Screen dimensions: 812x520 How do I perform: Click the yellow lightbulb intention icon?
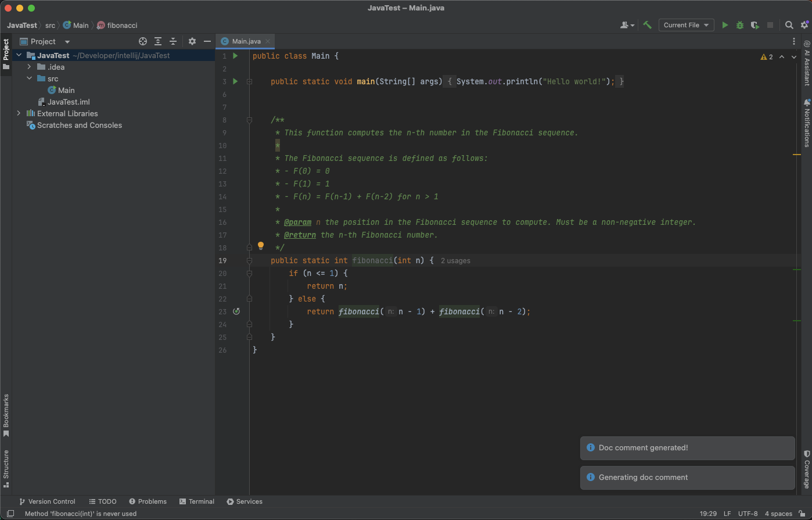[x=261, y=246]
